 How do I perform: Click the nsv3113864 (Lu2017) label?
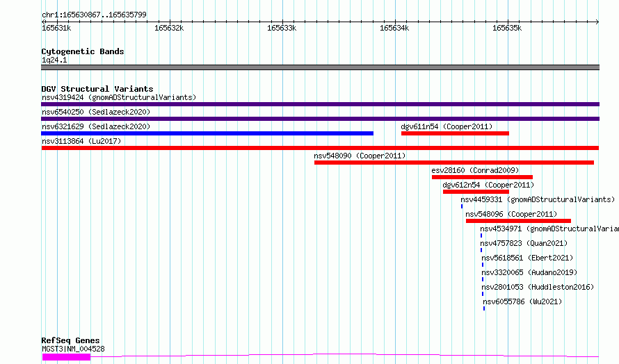(81, 141)
